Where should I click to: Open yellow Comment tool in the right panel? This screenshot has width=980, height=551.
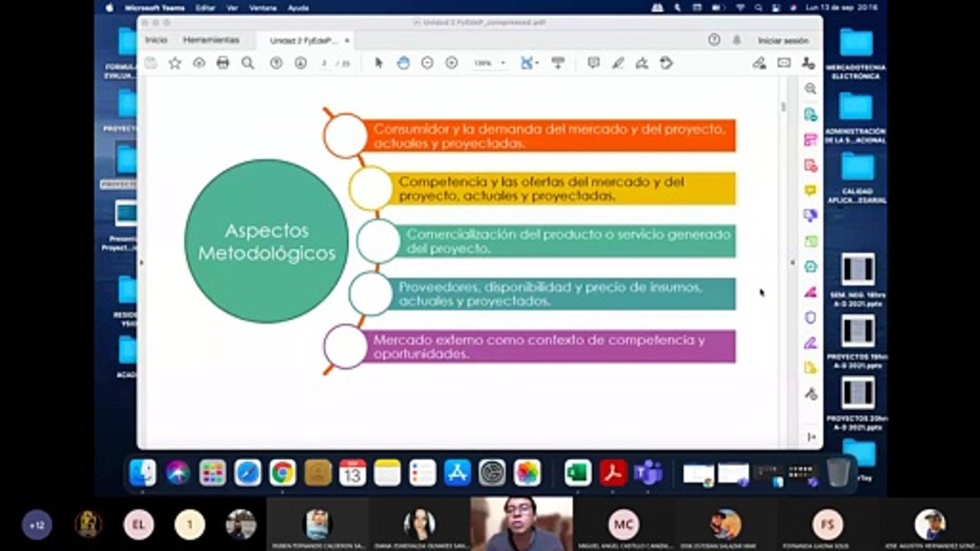point(810,190)
